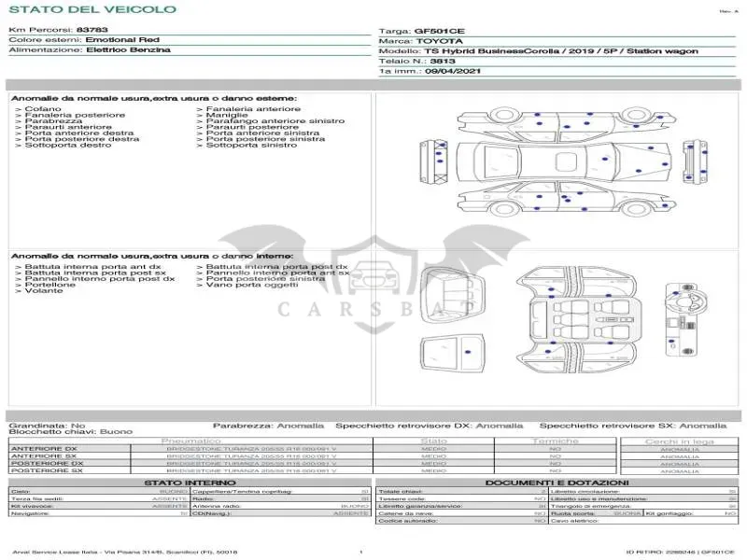Select the exterior colour Emotional Red
747x560 pixels.
tap(122, 40)
